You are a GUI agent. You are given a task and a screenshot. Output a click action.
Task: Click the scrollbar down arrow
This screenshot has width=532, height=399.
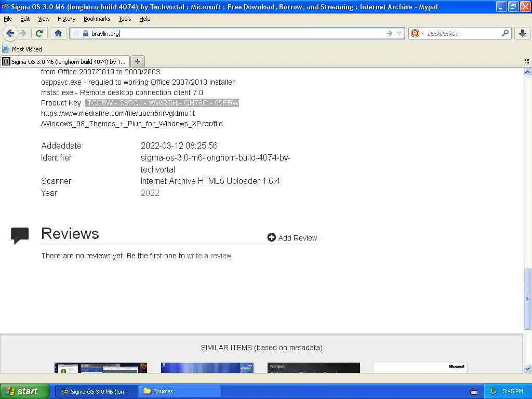point(527,368)
